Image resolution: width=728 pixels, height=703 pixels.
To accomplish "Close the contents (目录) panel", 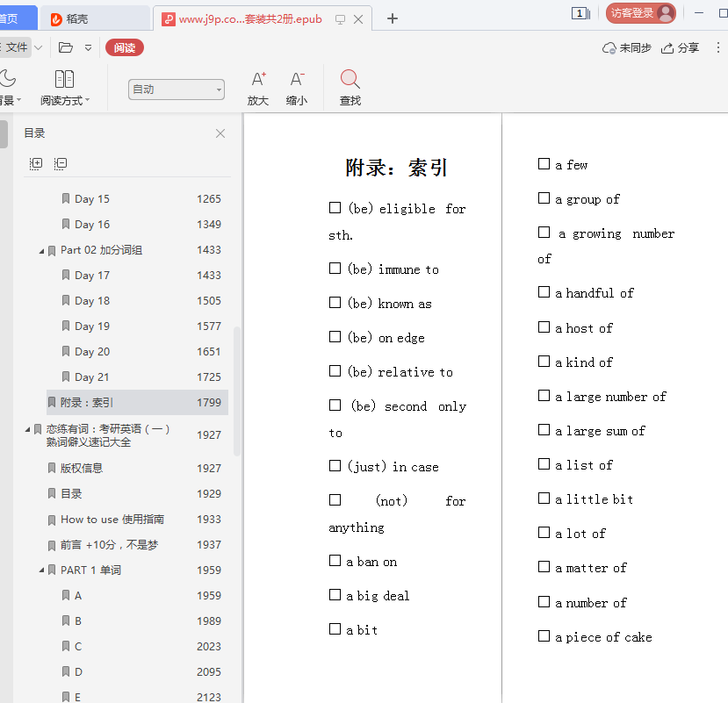I will pyautogui.click(x=220, y=133).
